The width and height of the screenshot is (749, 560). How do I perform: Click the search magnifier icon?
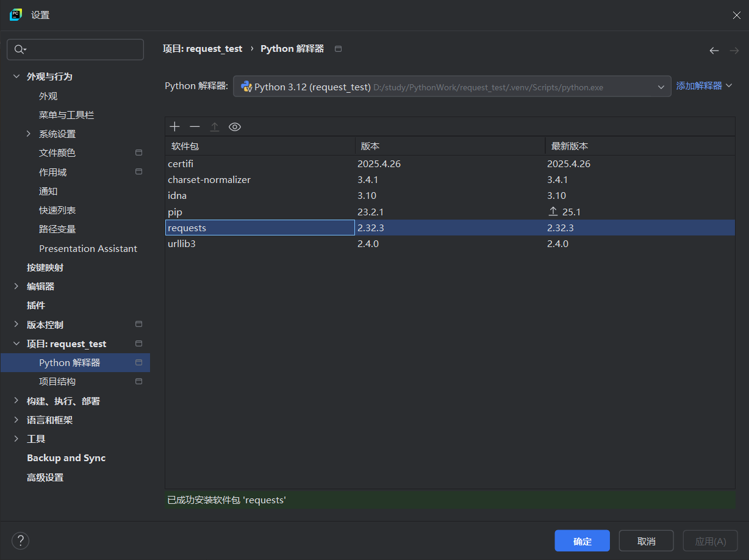(20, 49)
